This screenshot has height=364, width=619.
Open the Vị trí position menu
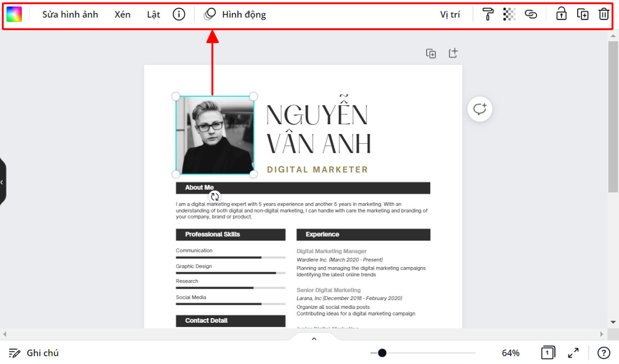pyautogui.click(x=450, y=14)
